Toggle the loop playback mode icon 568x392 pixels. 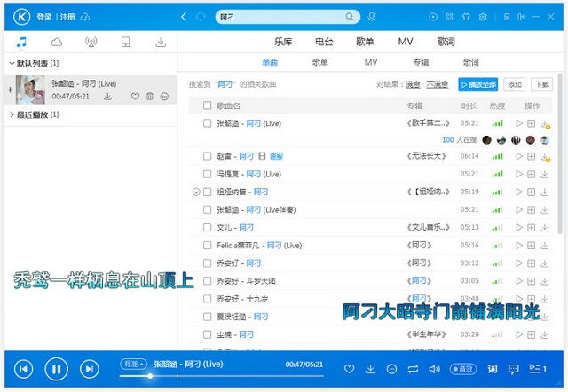413,369
